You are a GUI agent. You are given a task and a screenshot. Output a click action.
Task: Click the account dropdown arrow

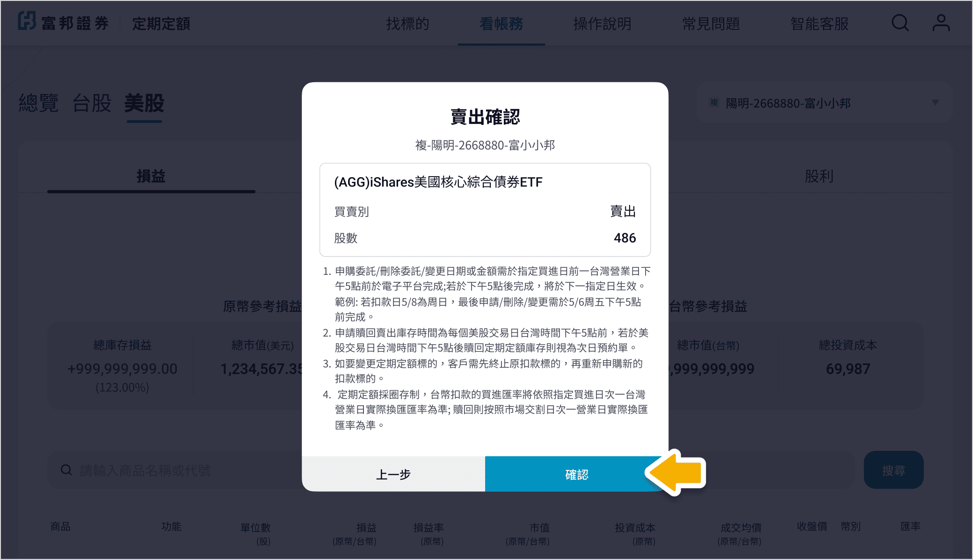click(x=935, y=102)
